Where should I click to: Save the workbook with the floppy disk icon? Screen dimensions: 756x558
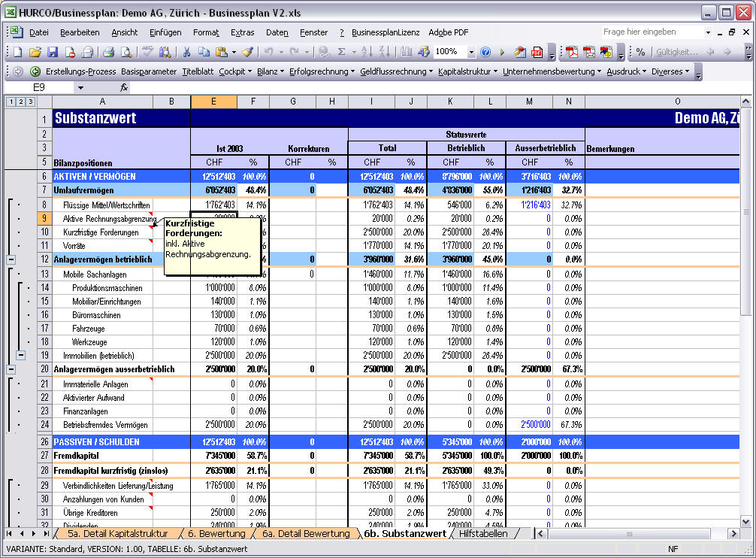[53, 52]
